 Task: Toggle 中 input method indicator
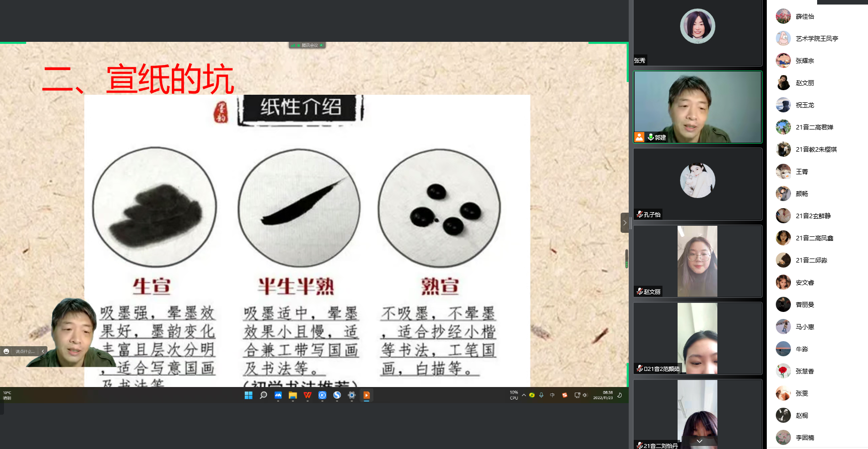[x=552, y=395]
